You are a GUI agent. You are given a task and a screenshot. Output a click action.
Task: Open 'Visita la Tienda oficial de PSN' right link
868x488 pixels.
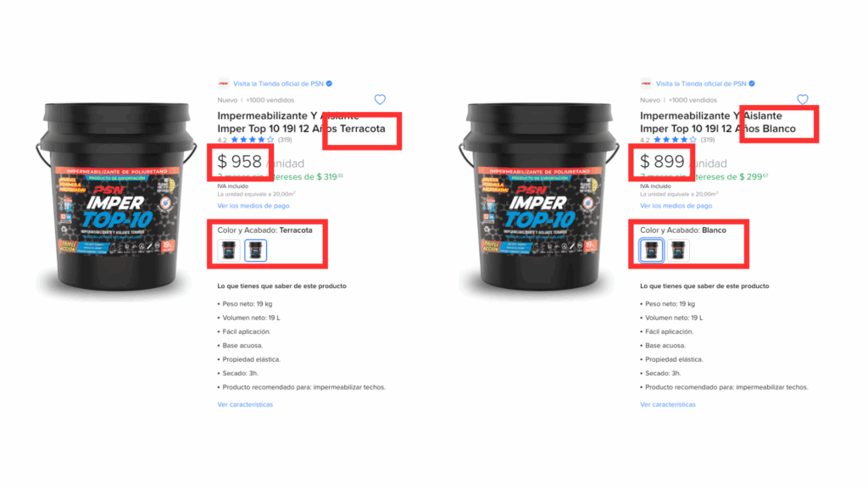701,84
